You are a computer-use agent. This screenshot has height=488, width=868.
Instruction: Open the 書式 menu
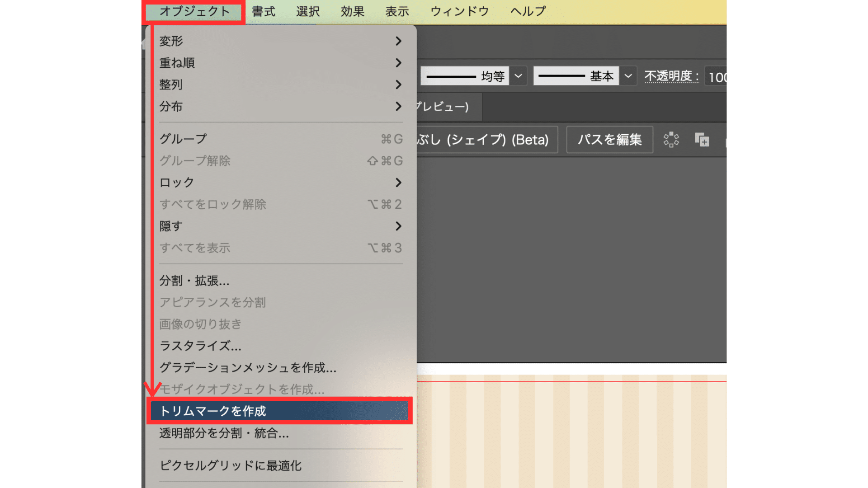pyautogui.click(x=264, y=11)
